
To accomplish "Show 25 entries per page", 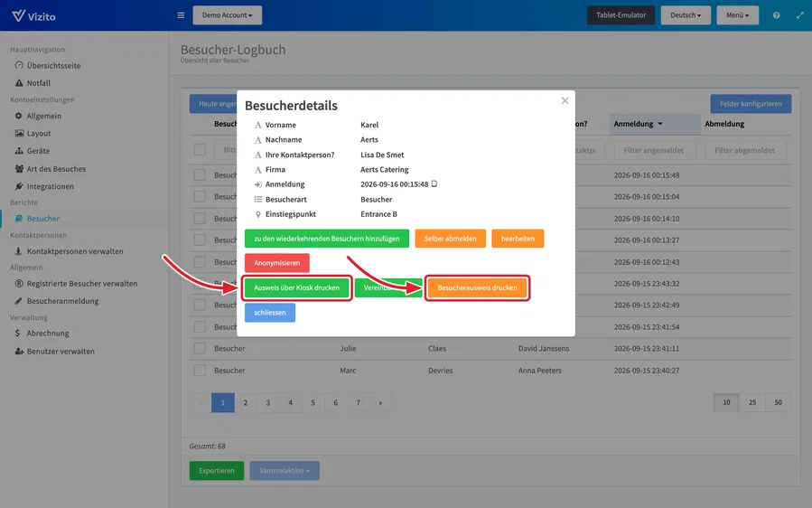I will [752, 402].
